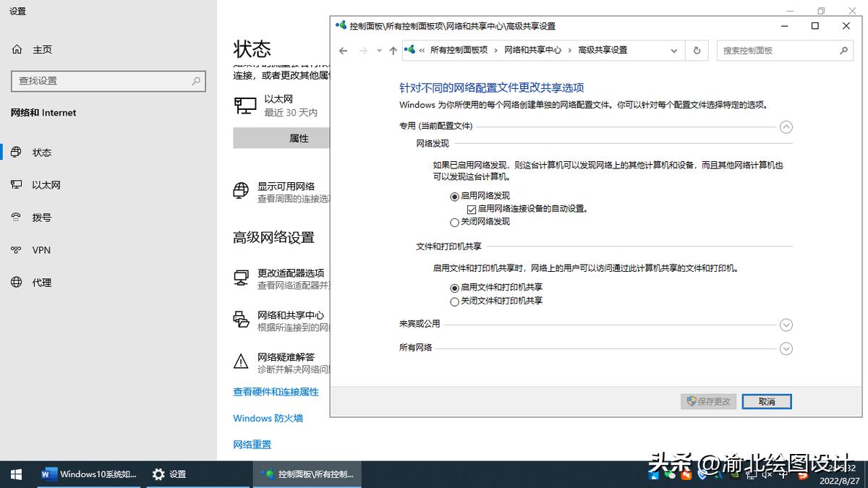Expand the 来宾或公用 section
Image resolution: width=868 pixels, height=488 pixels.
point(786,325)
